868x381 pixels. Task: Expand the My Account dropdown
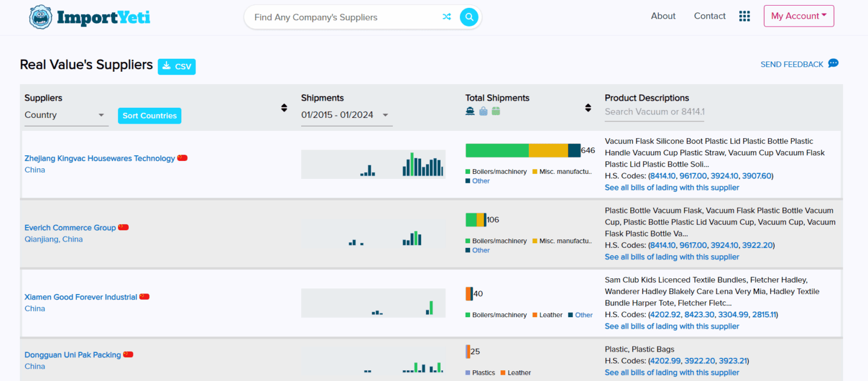tap(798, 16)
